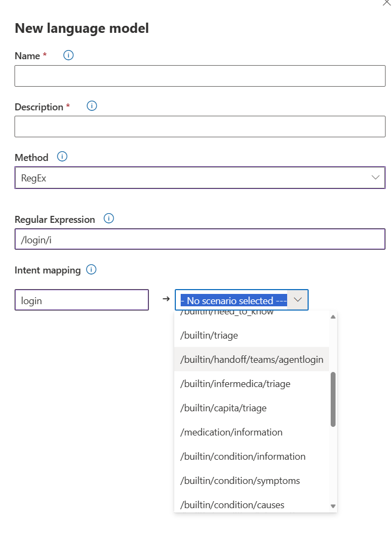The width and height of the screenshot is (392, 534).
Task: Click /builtin/condition/symptoms in the list
Action: coord(239,480)
